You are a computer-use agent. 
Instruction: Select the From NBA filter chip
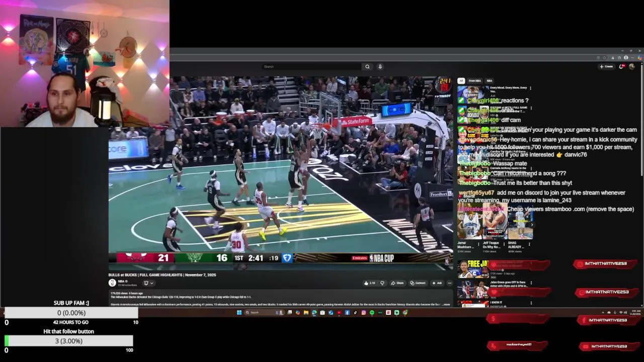pos(474,80)
